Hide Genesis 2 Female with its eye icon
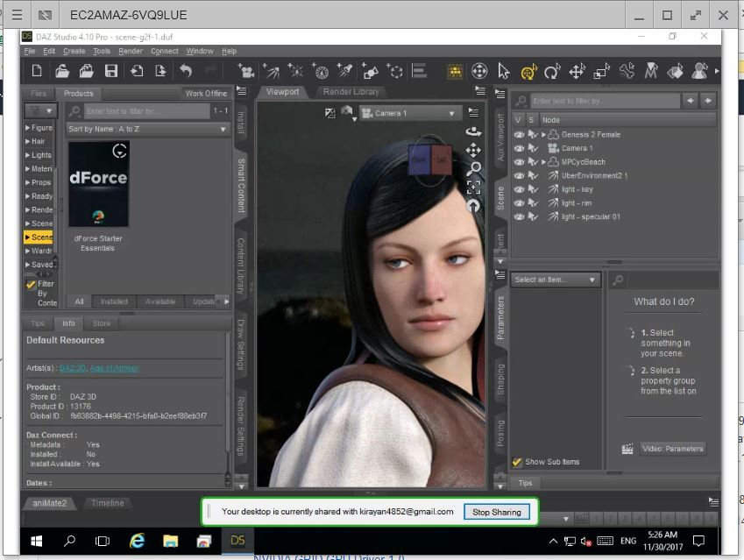744x560 pixels. pyautogui.click(x=519, y=135)
